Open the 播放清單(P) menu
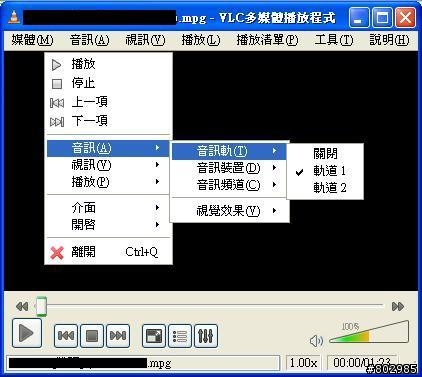The width and height of the screenshot is (422, 377). pos(267,40)
